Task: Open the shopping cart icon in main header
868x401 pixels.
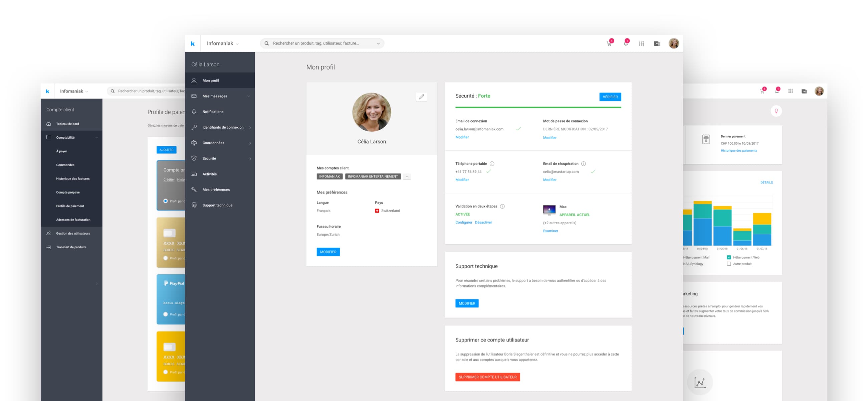Action: (609, 43)
